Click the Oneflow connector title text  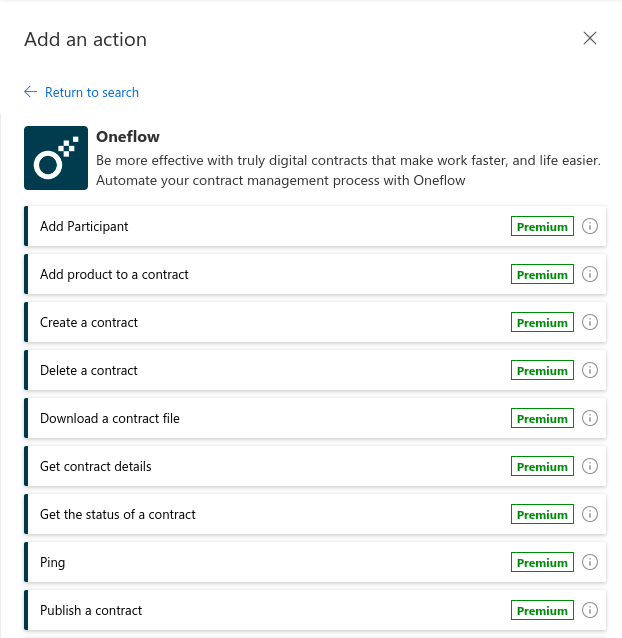128,137
